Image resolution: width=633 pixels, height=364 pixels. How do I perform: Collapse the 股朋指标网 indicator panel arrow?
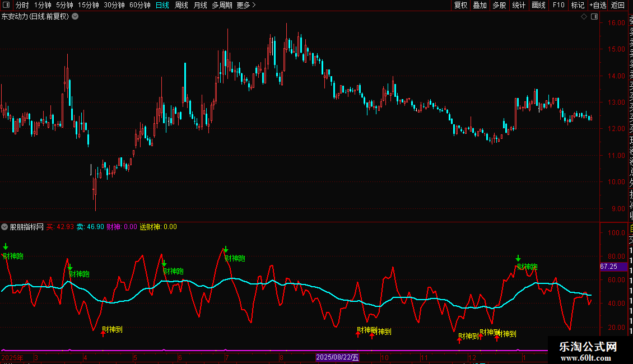coord(4,227)
